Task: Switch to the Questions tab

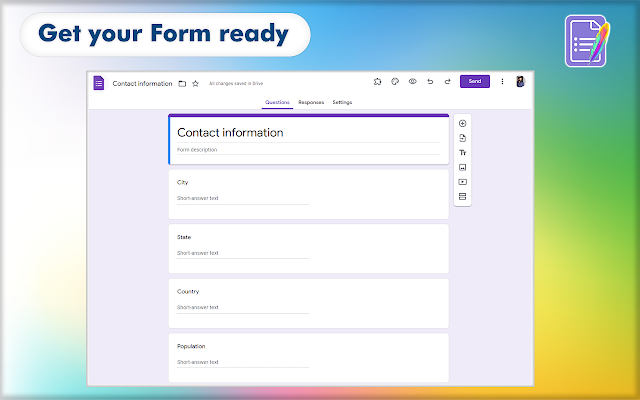Action: (x=277, y=102)
